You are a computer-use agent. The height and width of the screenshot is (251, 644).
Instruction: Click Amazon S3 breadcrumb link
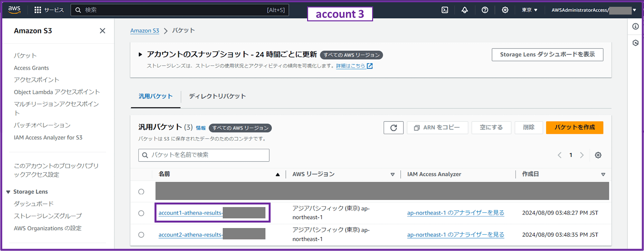pos(145,31)
